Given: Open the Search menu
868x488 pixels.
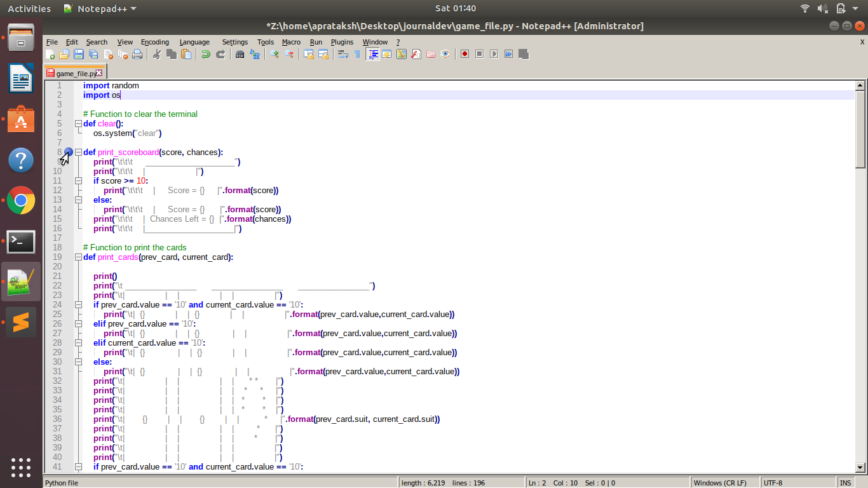Looking at the screenshot, I should click(97, 42).
